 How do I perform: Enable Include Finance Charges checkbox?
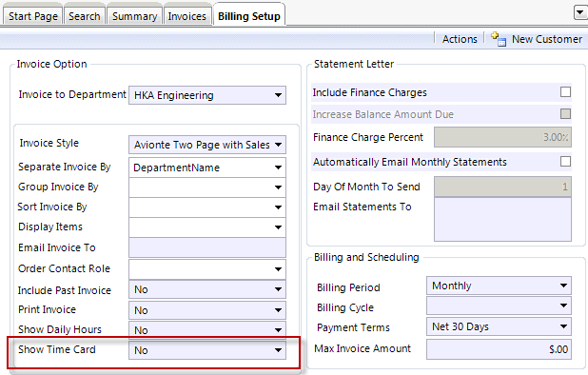click(x=565, y=92)
